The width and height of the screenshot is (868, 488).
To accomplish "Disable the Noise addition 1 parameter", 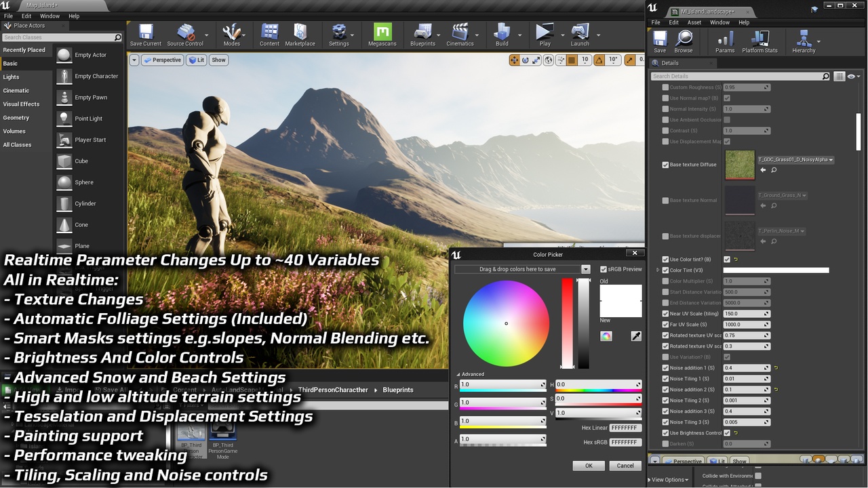I will (665, 368).
